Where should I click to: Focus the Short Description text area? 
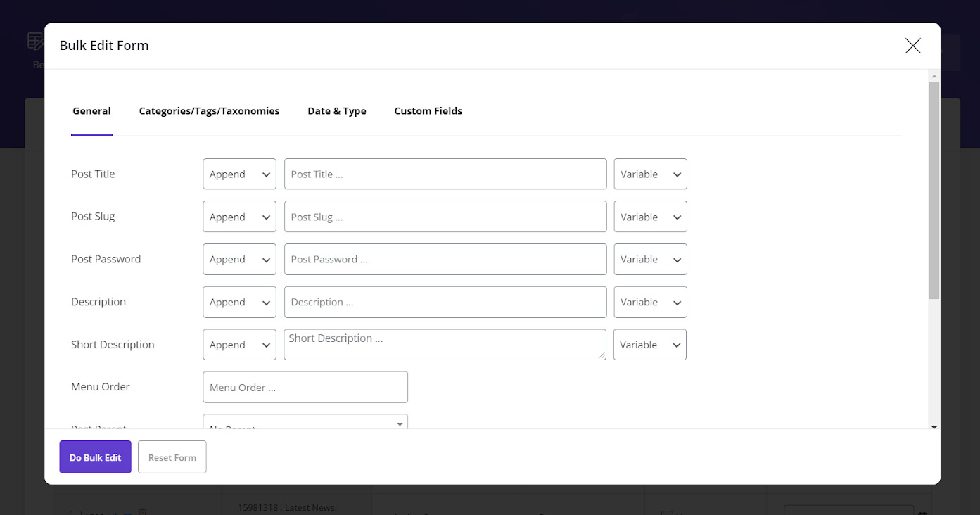tap(445, 345)
